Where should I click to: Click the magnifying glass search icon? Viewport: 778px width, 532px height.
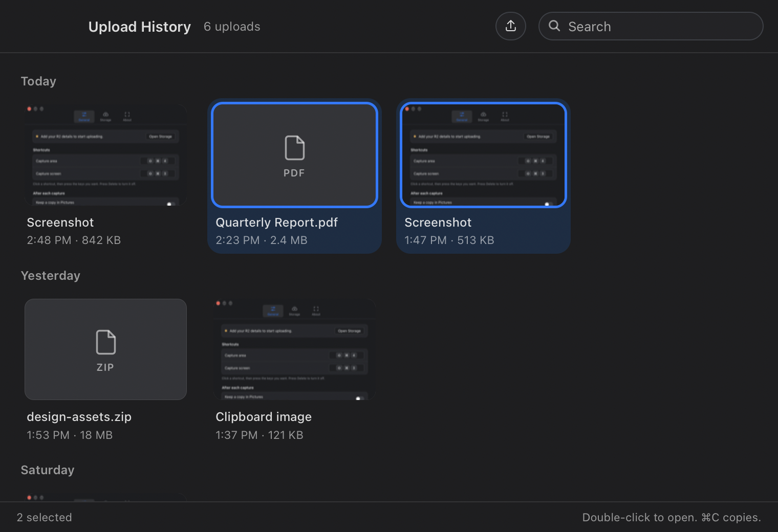[x=554, y=26]
